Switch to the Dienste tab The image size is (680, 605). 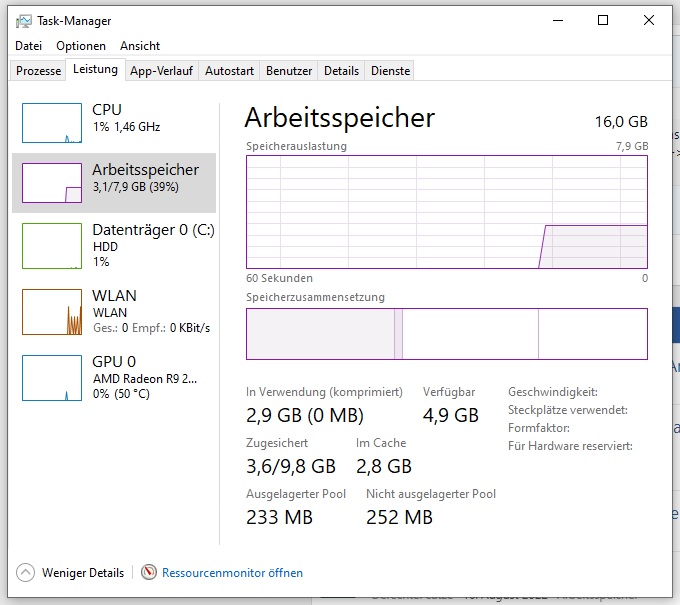coord(390,71)
